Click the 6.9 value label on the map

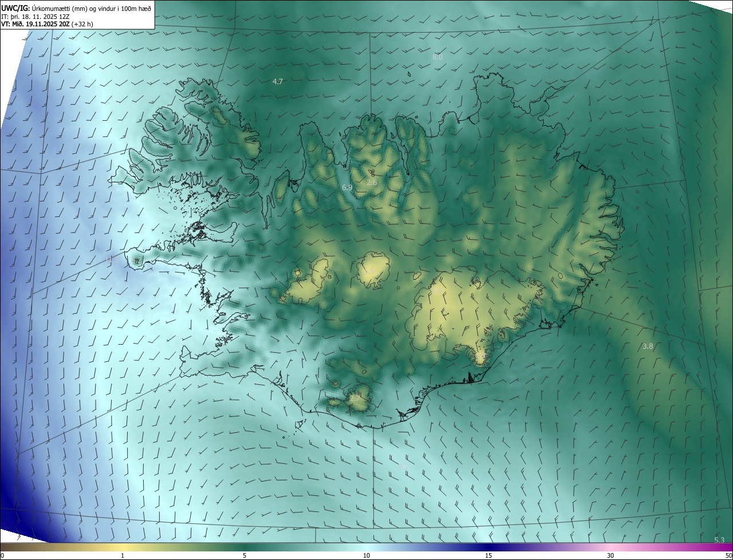click(x=347, y=187)
